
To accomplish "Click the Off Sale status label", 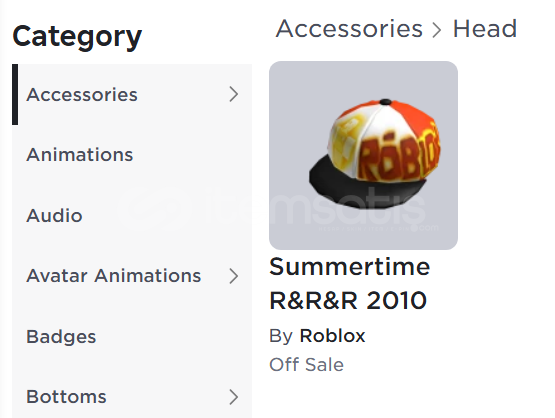I will (x=306, y=365).
